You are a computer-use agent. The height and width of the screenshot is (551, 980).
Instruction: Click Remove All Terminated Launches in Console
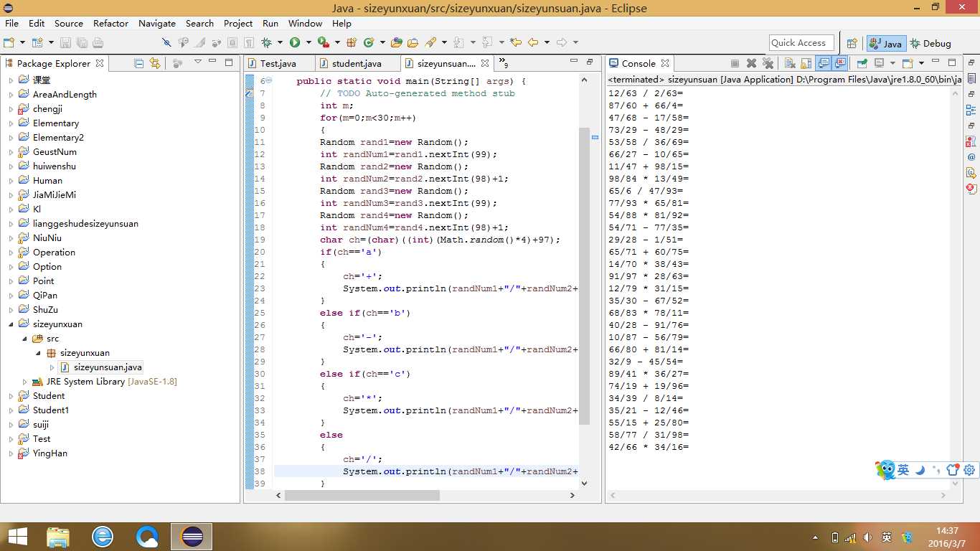tap(768, 63)
